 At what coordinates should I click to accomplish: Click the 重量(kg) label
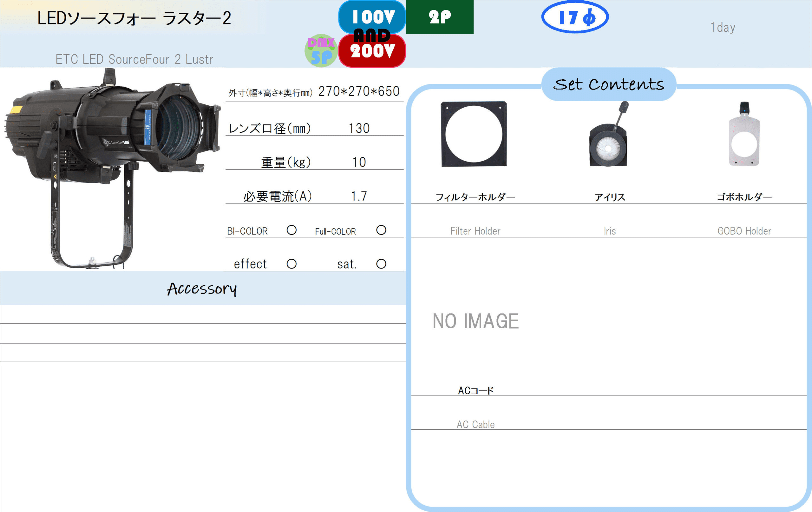coord(285,162)
